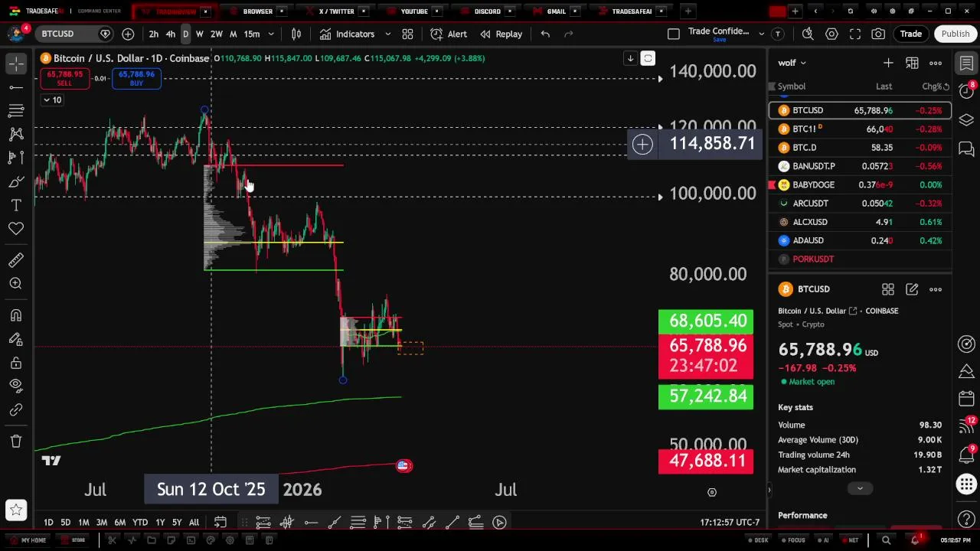Open the GMAIL browser tab

coord(556,11)
